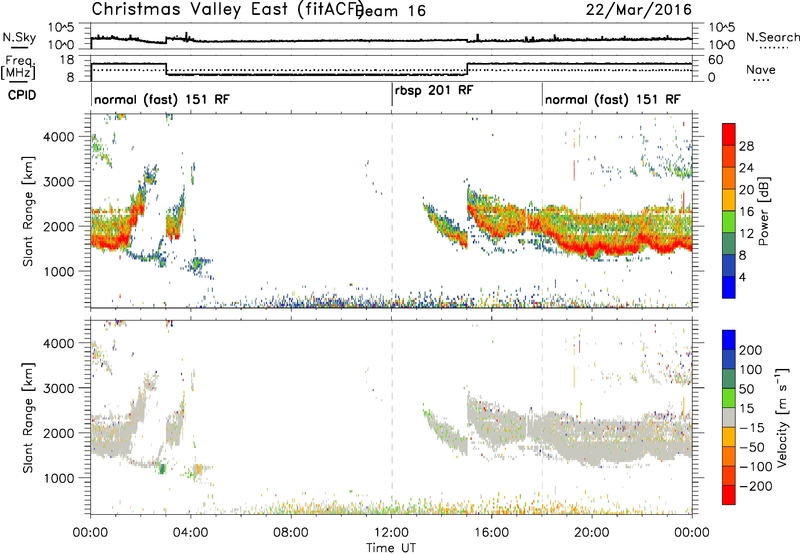Pick the red top segment of Power color bar
The width and height of the screenshot is (800, 554).
pos(729,134)
